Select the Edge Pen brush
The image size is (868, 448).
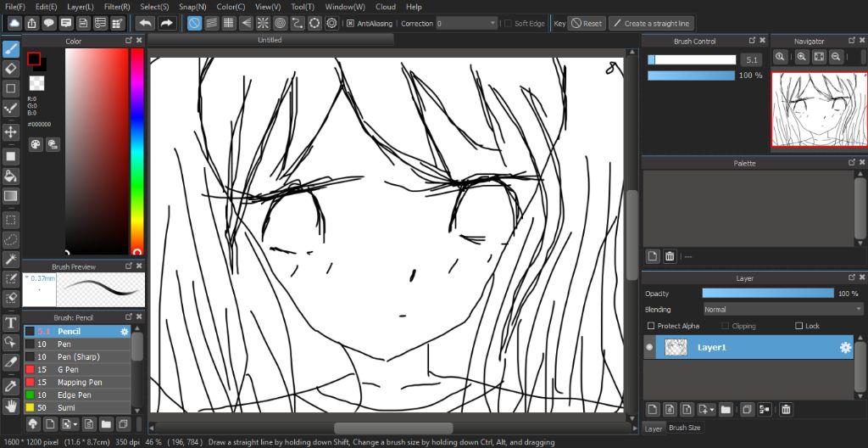click(x=77, y=395)
